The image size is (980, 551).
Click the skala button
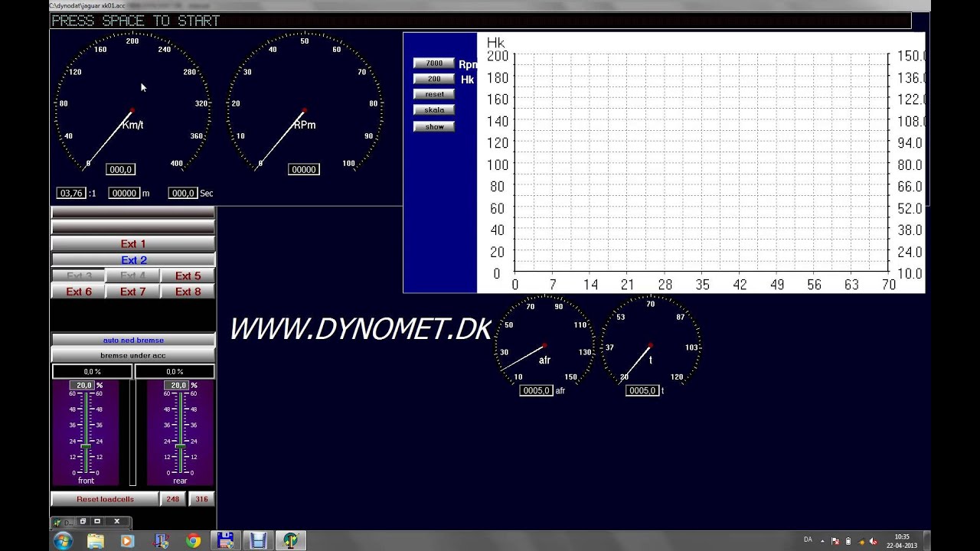(434, 110)
